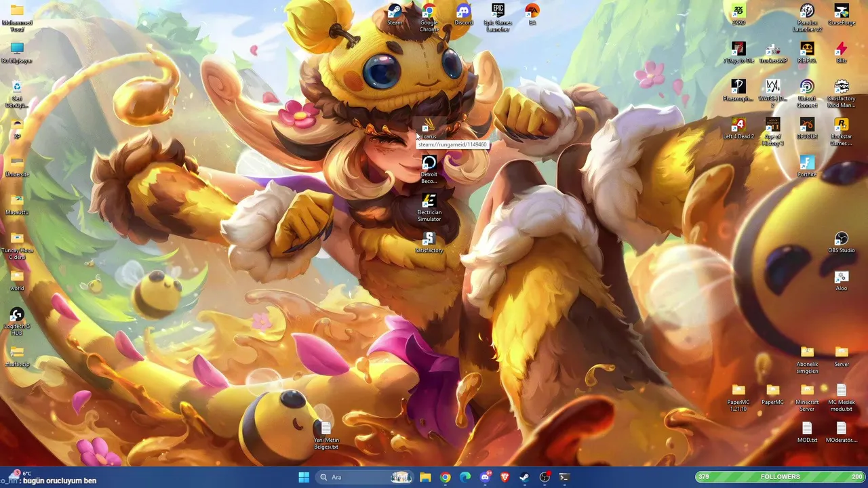Select the PaperMC folder without version number
The image size is (868, 488).
click(x=772, y=394)
